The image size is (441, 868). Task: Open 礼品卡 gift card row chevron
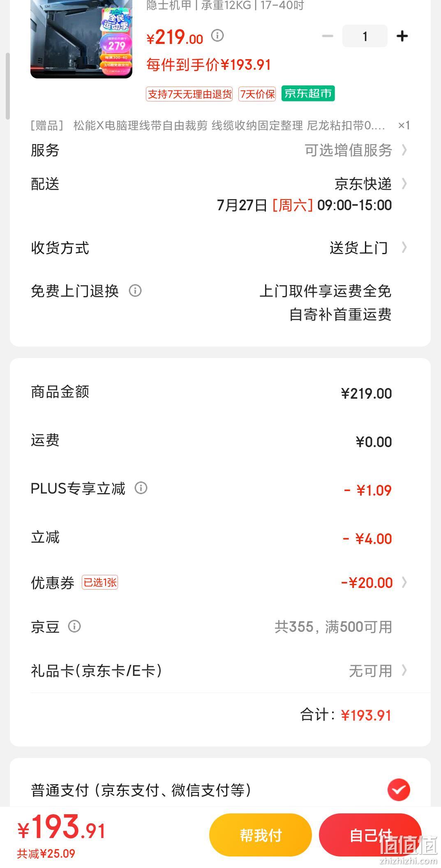click(x=404, y=671)
